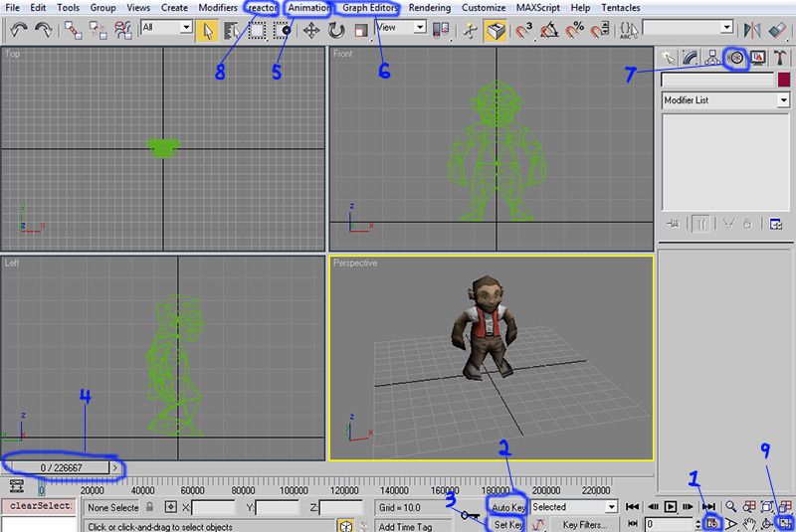Screen dimensions: 796x532
Task: Switch to the Motion command panel tab
Action: point(735,59)
